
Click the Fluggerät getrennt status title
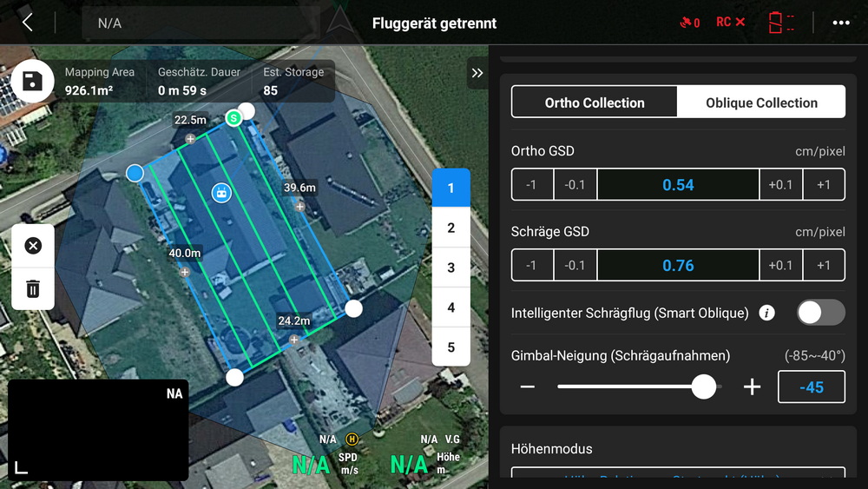pyautogui.click(x=434, y=23)
